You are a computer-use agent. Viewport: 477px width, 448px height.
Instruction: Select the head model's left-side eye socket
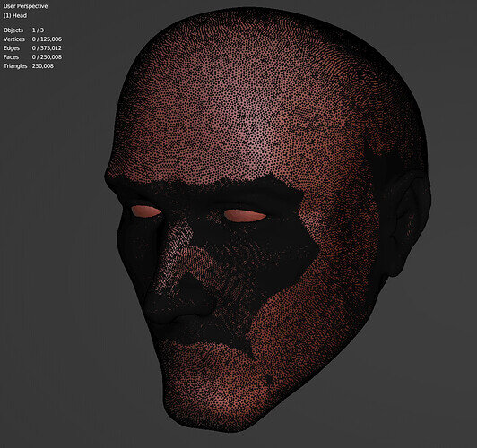click(146, 211)
